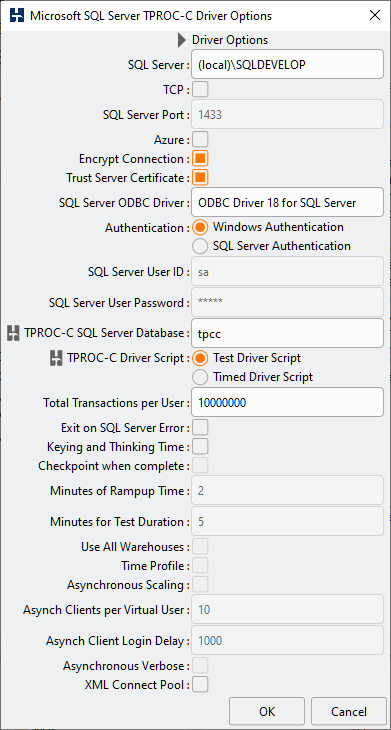Click the HammerDB icon in the title bar
The height and width of the screenshot is (730, 391).
tap(17, 15)
